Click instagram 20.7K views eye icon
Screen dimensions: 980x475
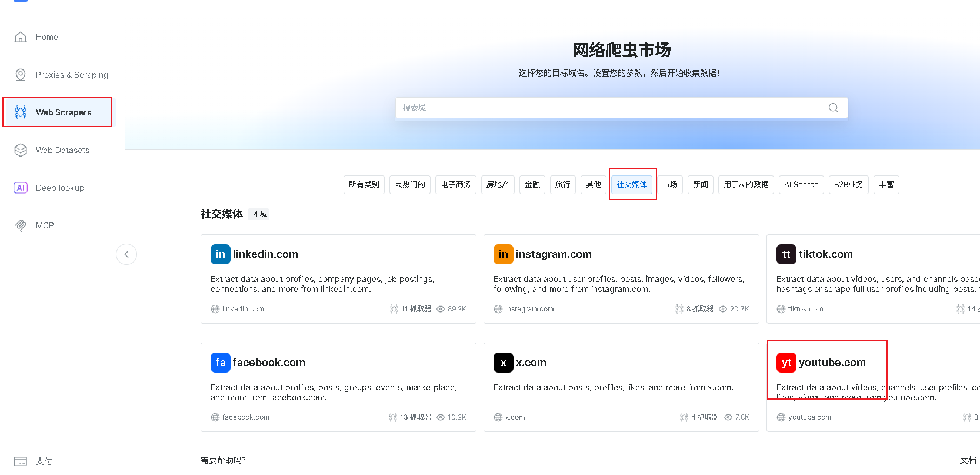[x=723, y=309]
